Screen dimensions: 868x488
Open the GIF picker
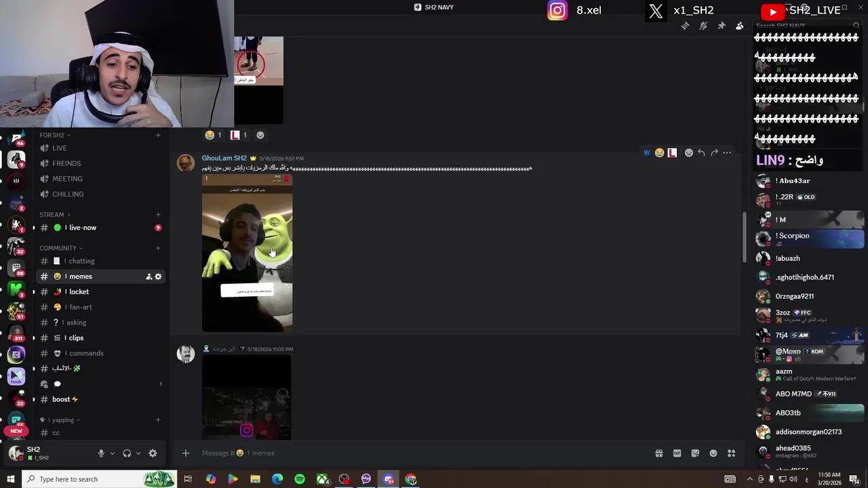tap(677, 453)
